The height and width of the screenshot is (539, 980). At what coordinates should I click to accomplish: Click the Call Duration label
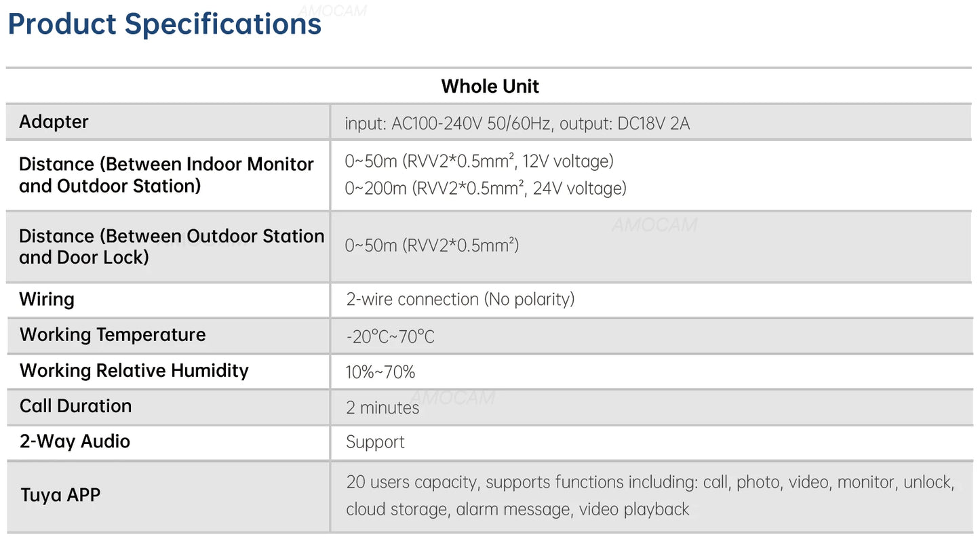pos(75,406)
